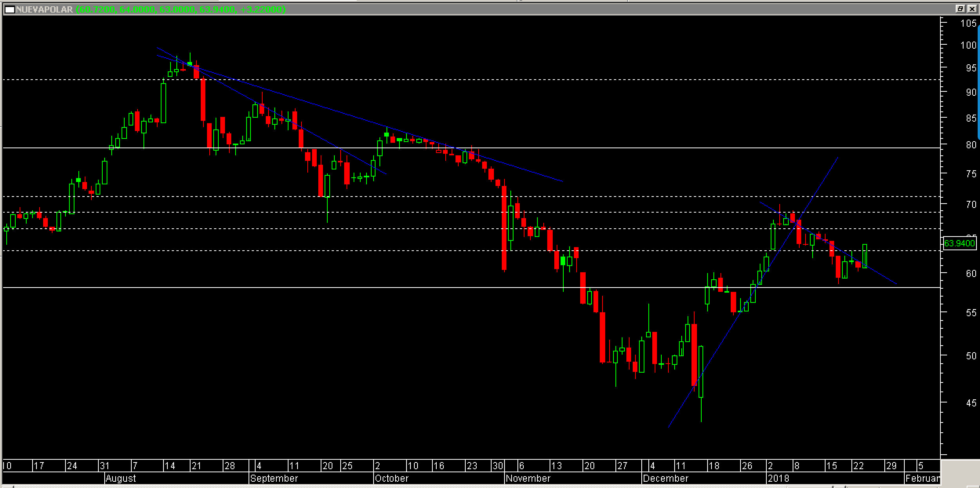Click the November month label

(528, 478)
